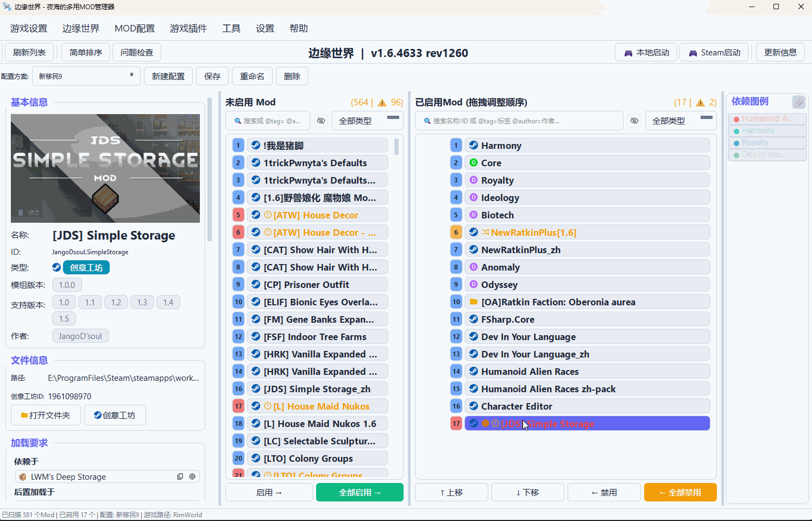The image size is (812, 521).
Task: Click the dependency legend link icon
Action: point(798,102)
